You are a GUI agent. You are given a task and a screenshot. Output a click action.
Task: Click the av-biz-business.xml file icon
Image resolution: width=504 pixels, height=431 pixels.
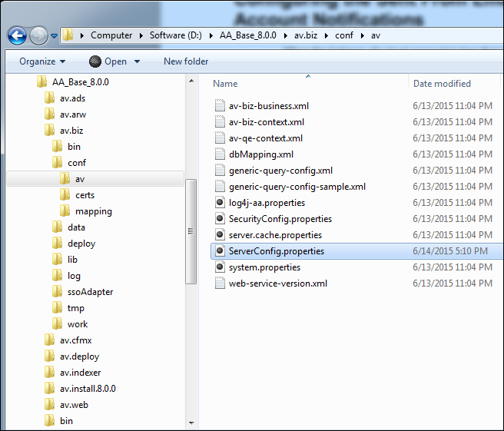pos(220,106)
